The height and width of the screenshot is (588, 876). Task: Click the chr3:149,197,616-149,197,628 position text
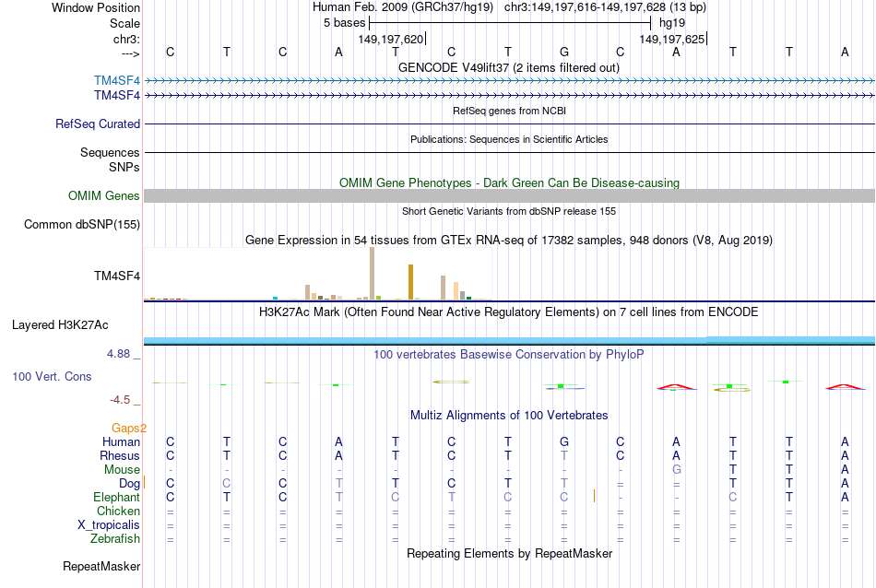pos(605,7)
